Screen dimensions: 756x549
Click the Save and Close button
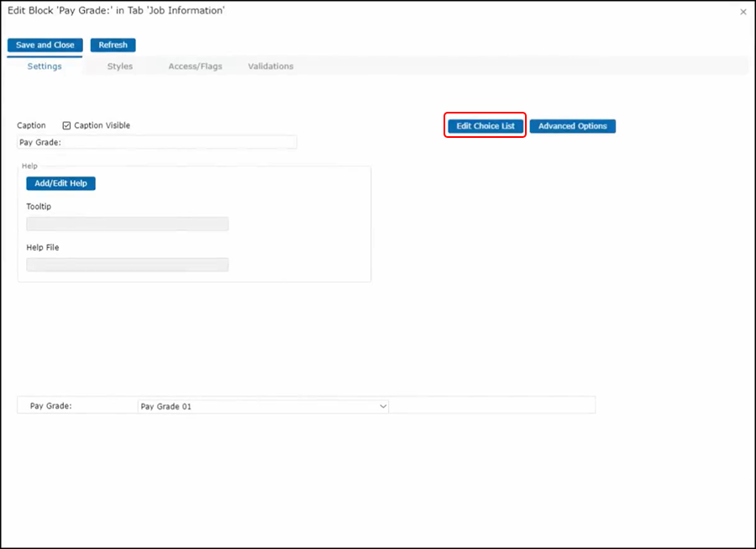45,45
